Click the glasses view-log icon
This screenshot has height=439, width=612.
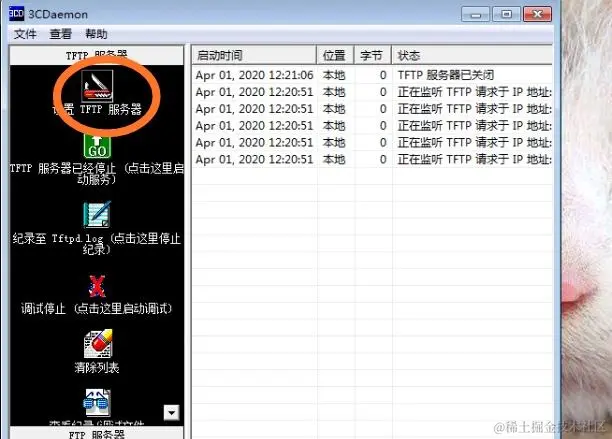tap(97, 403)
